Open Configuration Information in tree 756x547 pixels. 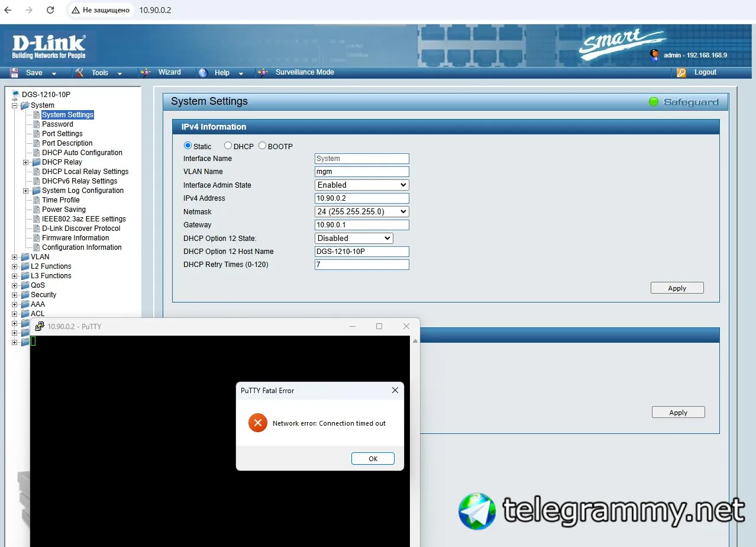pyautogui.click(x=82, y=247)
